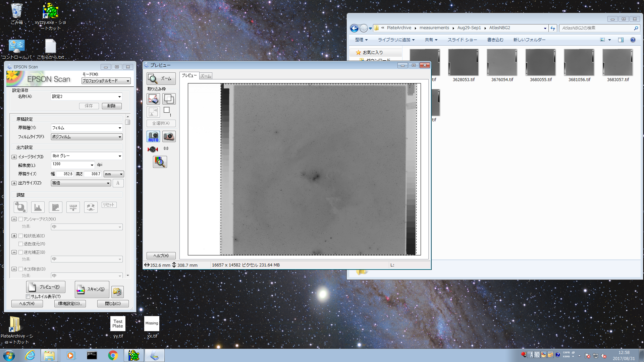Click スライド ショー in Explorer toolbar
This screenshot has height=362, width=644.
[x=462, y=40]
